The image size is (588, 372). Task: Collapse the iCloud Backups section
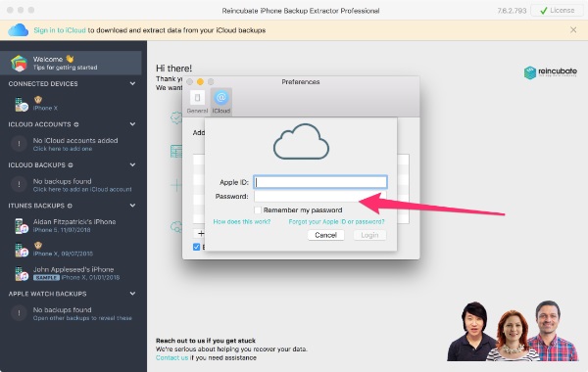(132, 164)
